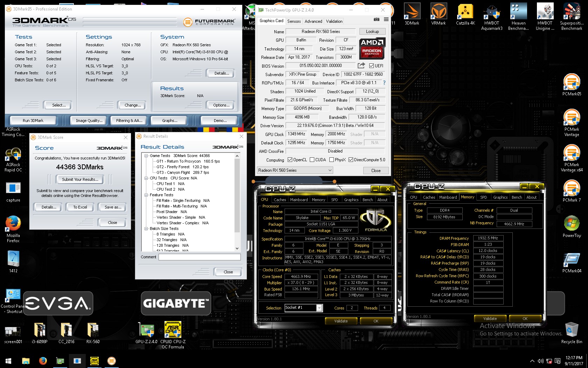Toggle the UEFI checkbox in GPU-Z
Viewport: 588px width, 368px height.
[372, 66]
